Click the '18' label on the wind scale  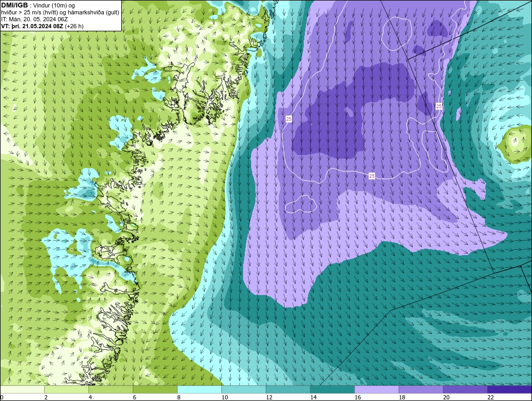point(402,398)
